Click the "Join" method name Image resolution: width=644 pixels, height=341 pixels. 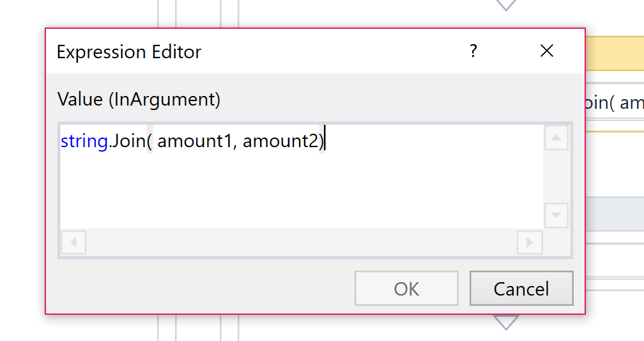[x=128, y=141]
